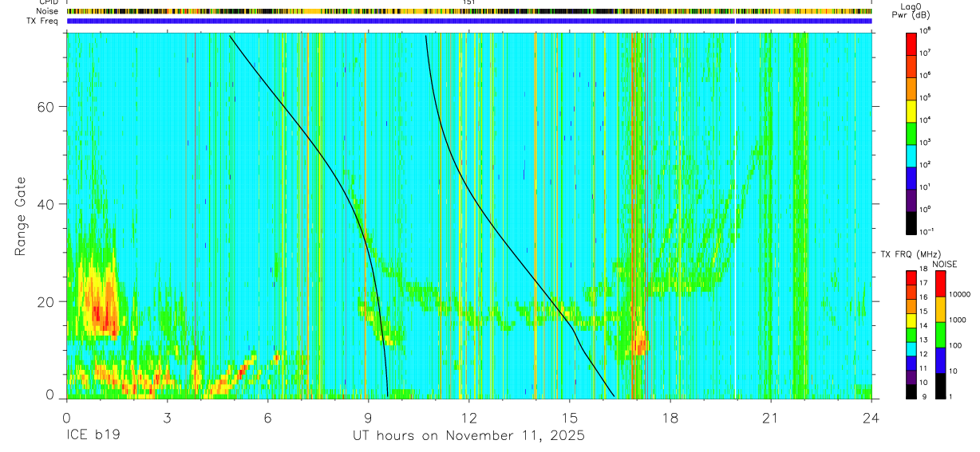Screen dimensions: 980x452
Task: Click the orange segment of the NOISE colorbar
Action: tap(939, 309)
